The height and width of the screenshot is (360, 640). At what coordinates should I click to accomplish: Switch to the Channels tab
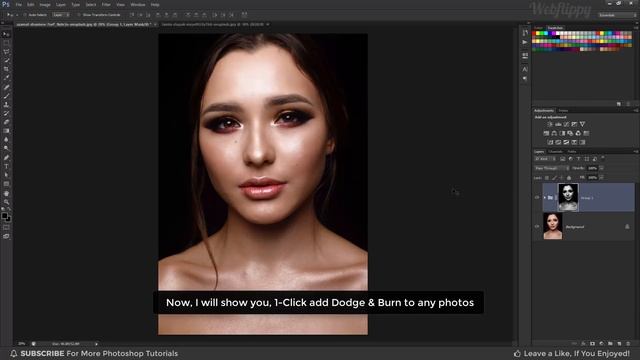pos(555,151)
